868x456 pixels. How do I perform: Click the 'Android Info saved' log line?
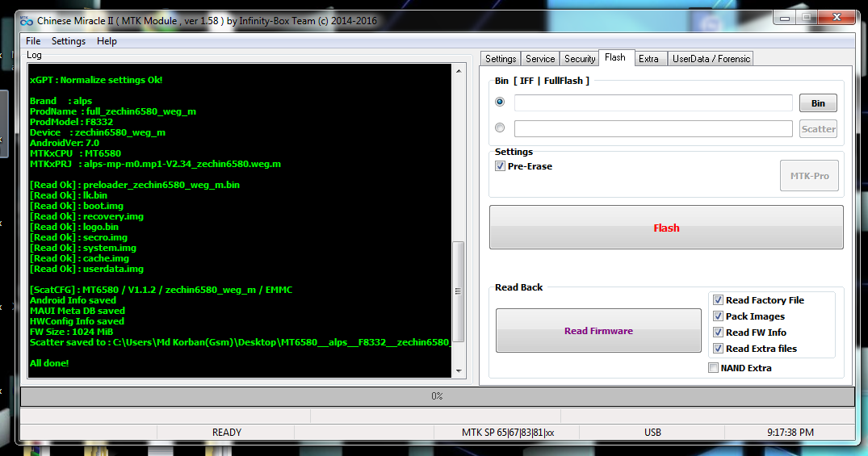[x=73, y=300]
